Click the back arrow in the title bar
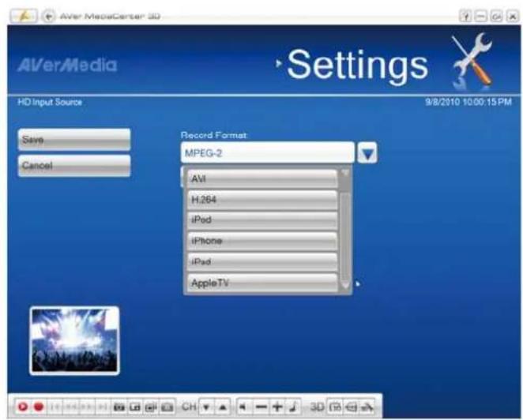 point(49,16)
